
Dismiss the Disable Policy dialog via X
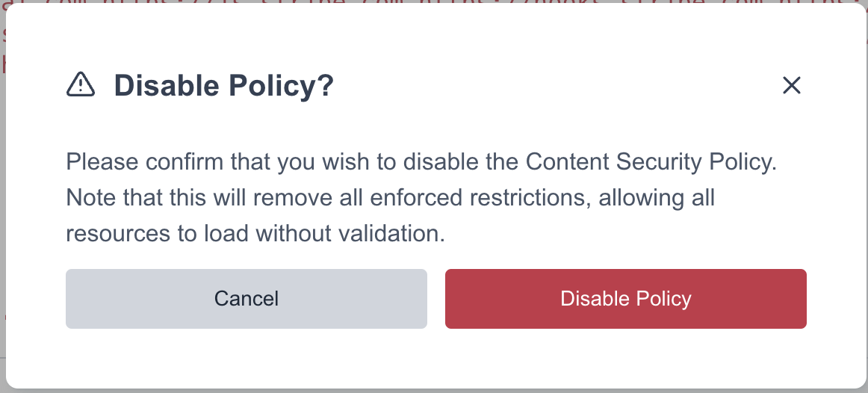[x=791, y=85]
